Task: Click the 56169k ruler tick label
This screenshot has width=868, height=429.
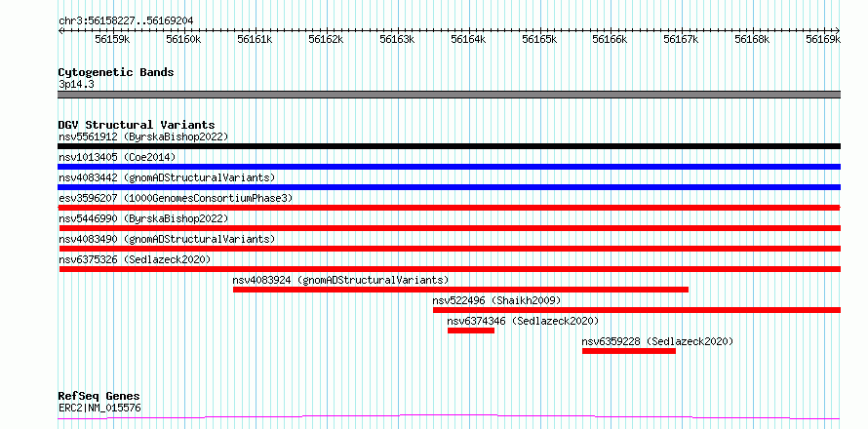Action: tap(823, 39)
